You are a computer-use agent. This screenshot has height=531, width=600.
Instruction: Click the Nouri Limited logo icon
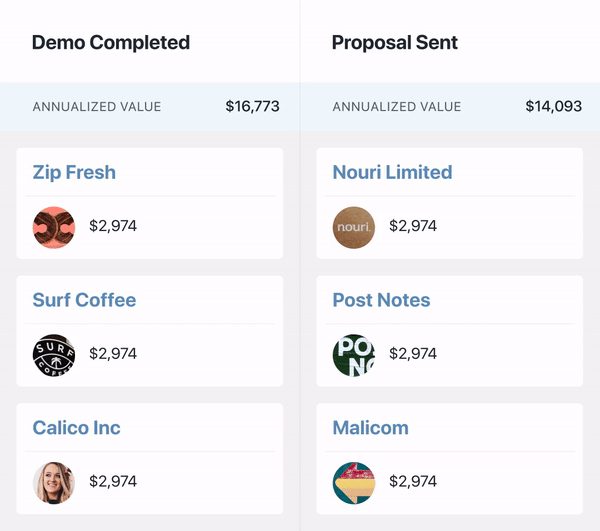[354, 227]
